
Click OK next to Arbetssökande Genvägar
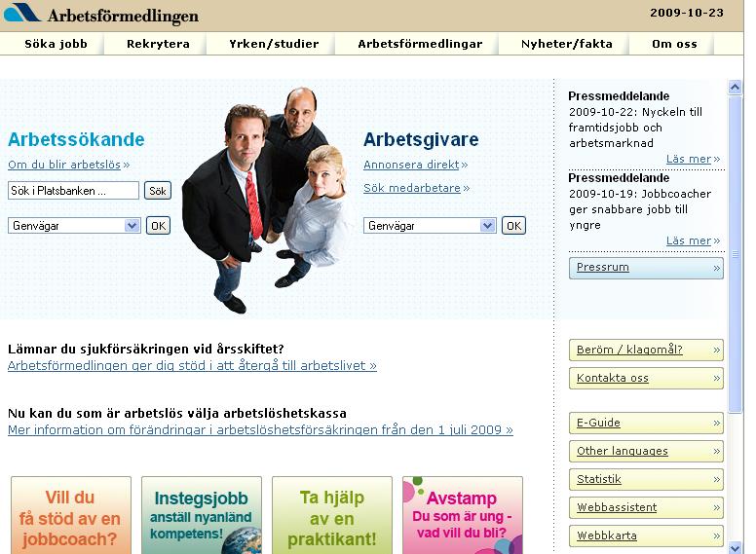point(158,226)
